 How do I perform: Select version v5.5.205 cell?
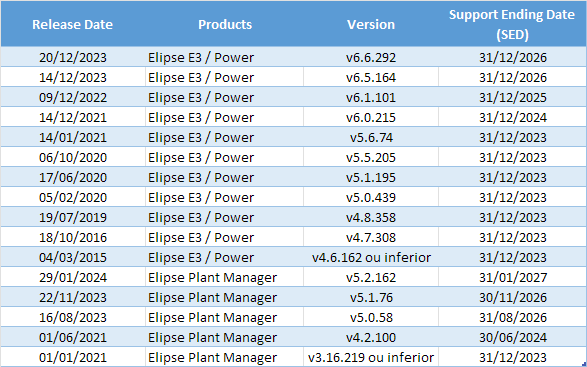pos(371,157)
